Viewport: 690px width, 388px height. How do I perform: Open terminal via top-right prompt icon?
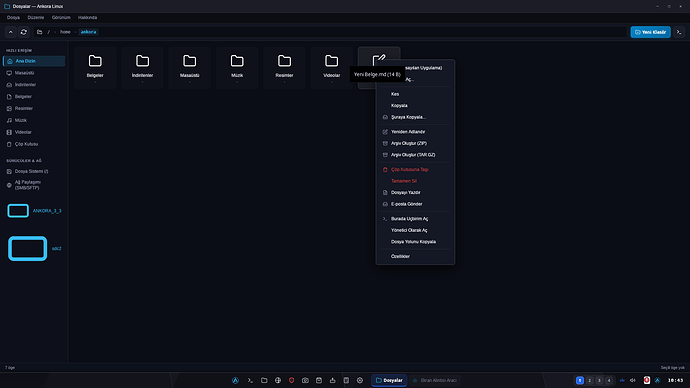point(679,32)
